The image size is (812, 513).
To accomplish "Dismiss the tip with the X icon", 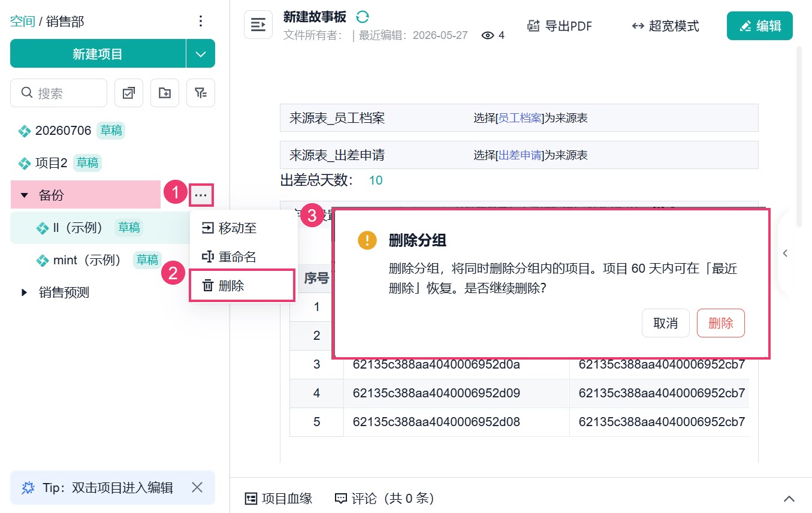I will 197,487.
